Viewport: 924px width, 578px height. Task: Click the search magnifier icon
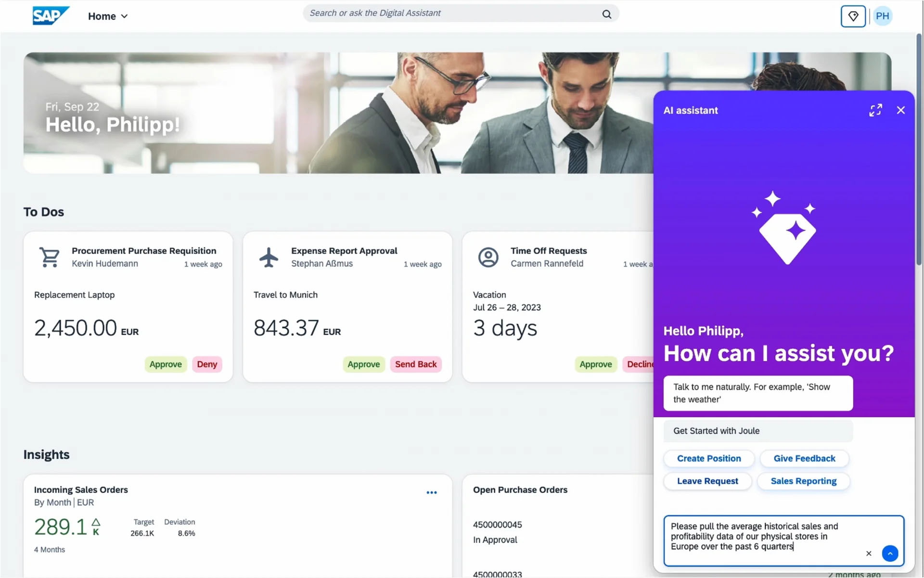[606, 14]
